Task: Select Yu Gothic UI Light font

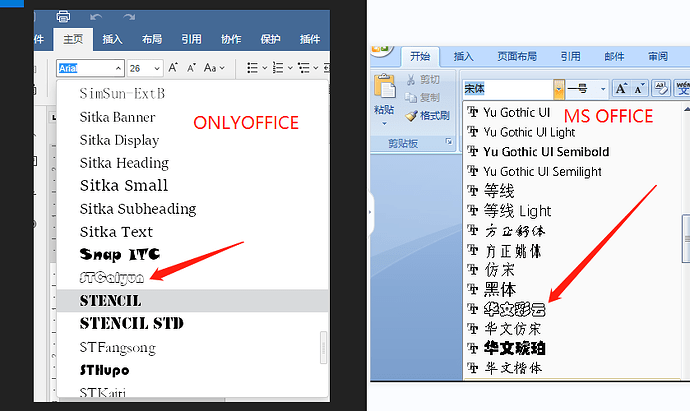Action: click(x=573, y=132)
